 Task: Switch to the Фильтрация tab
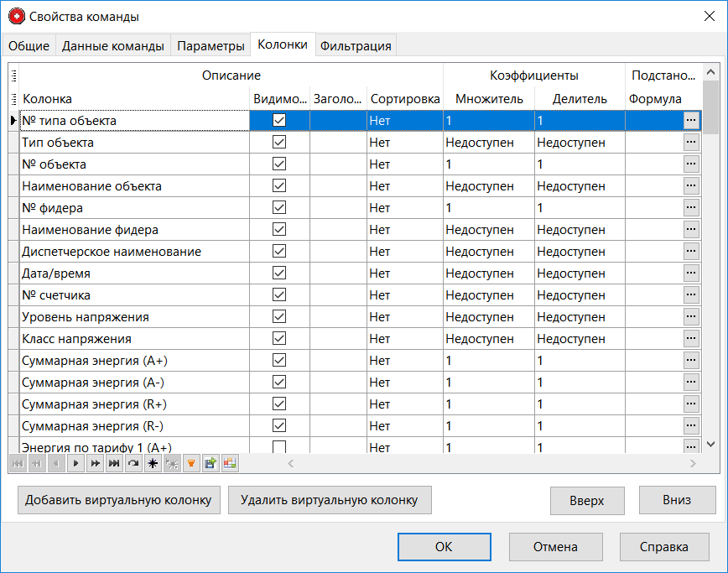point(356,46)
